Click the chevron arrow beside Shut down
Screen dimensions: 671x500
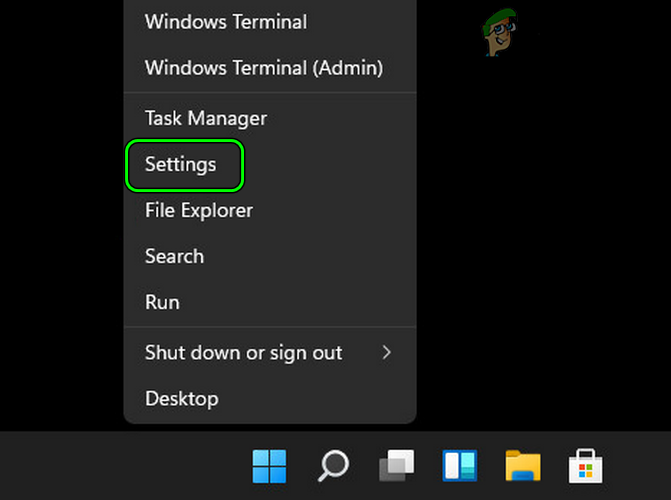click(387, 352)
